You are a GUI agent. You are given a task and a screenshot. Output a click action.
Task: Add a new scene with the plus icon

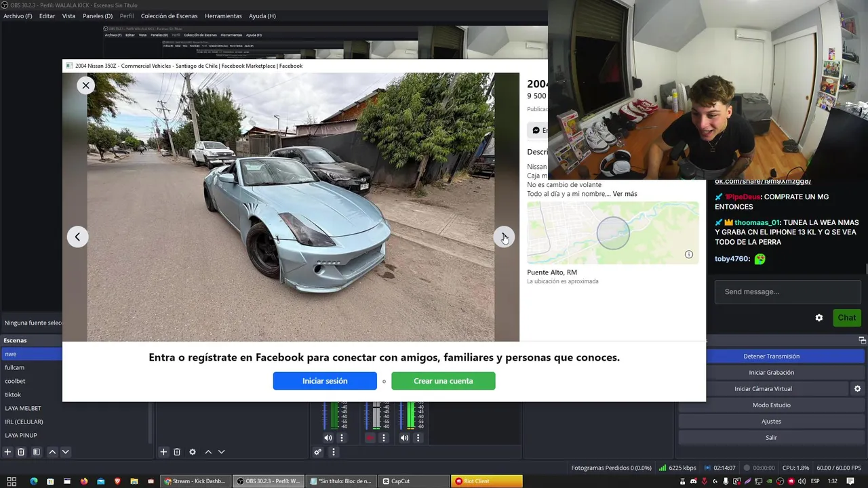coord(7,452)
